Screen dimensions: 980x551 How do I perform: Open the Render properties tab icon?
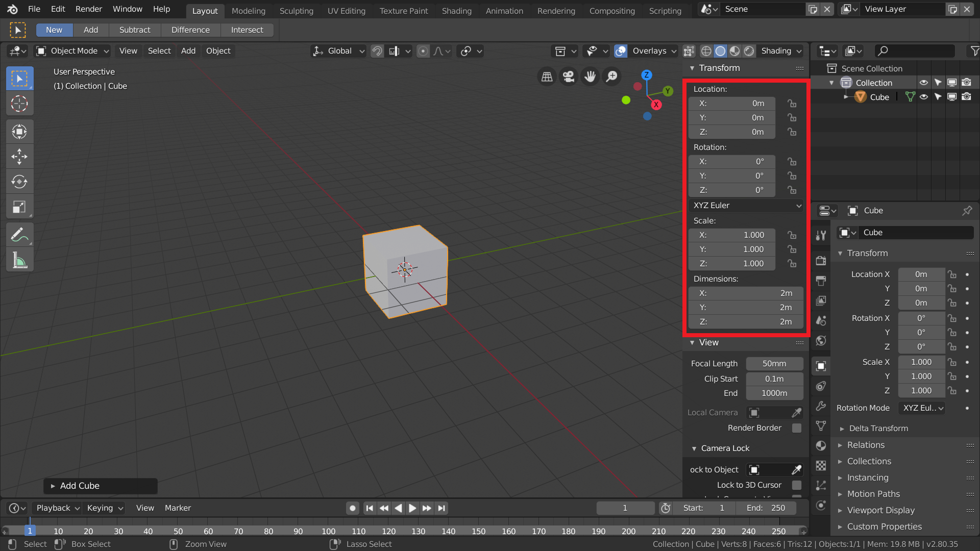pos(821,261)
